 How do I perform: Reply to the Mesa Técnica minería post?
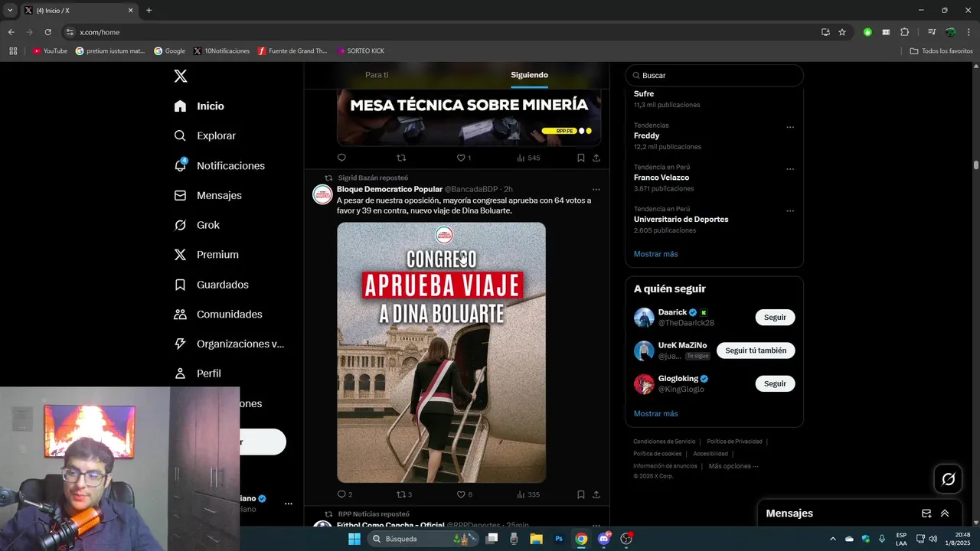tap(341, 158)
